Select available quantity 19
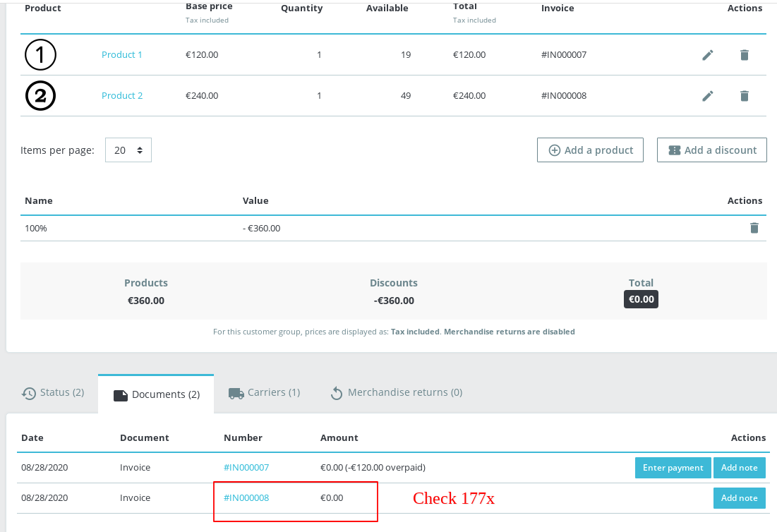Image resolution: width=777 pixels, height=532 pixels. click(x=406, y=54)
